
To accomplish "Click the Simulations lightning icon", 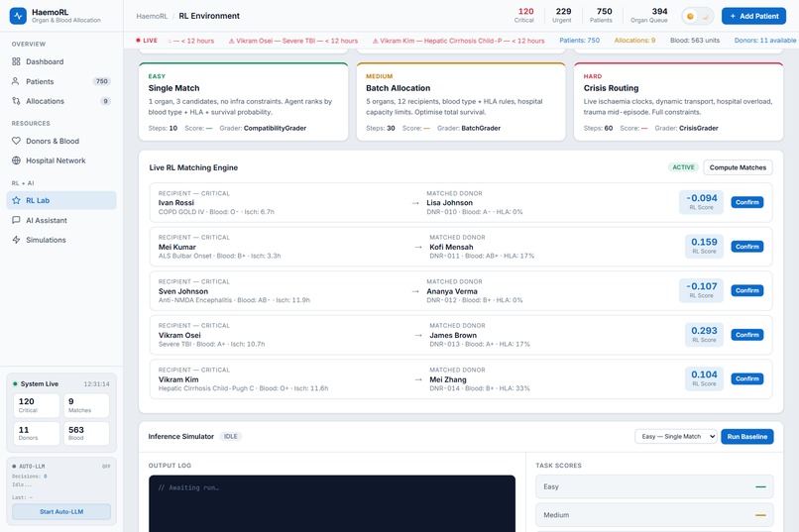I will coord(16,240).
